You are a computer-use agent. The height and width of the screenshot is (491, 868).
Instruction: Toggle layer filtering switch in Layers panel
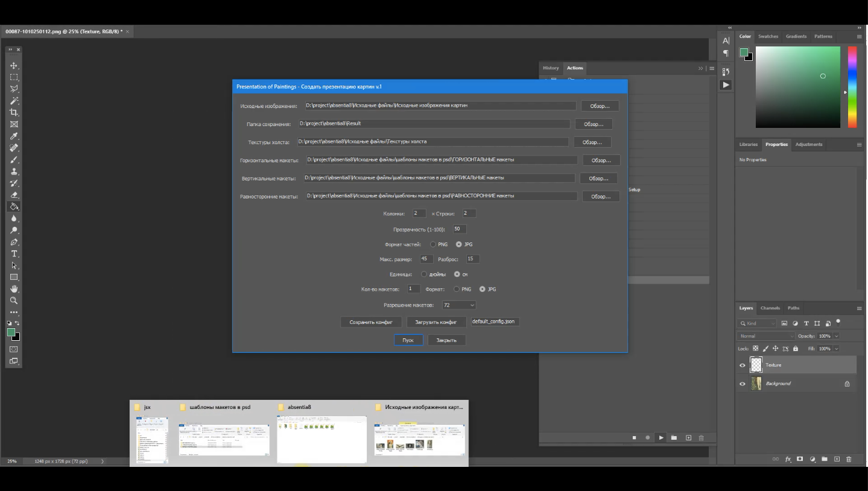click(x=838, y=323)
